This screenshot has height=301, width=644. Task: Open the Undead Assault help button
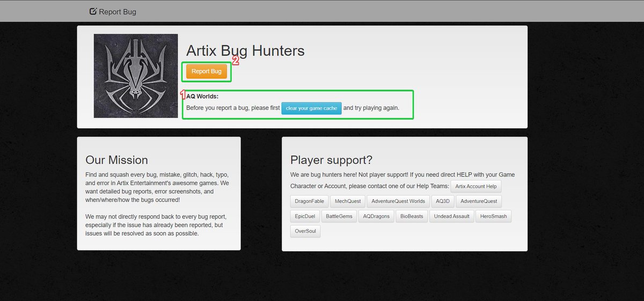point(452,216)
